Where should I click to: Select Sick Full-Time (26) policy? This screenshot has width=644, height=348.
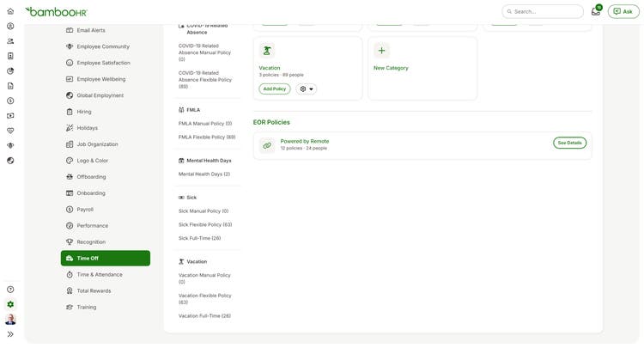point(199,238)
